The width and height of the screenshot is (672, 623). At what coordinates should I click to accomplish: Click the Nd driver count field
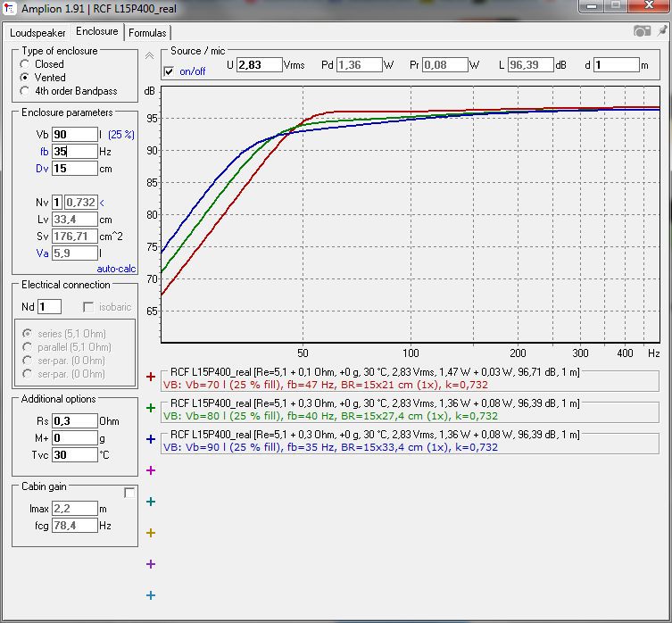[x=49, y=306]
